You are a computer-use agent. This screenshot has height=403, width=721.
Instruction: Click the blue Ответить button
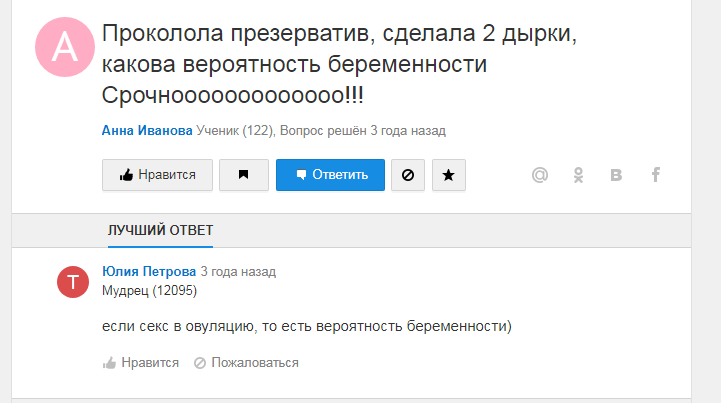click(330, 175)
